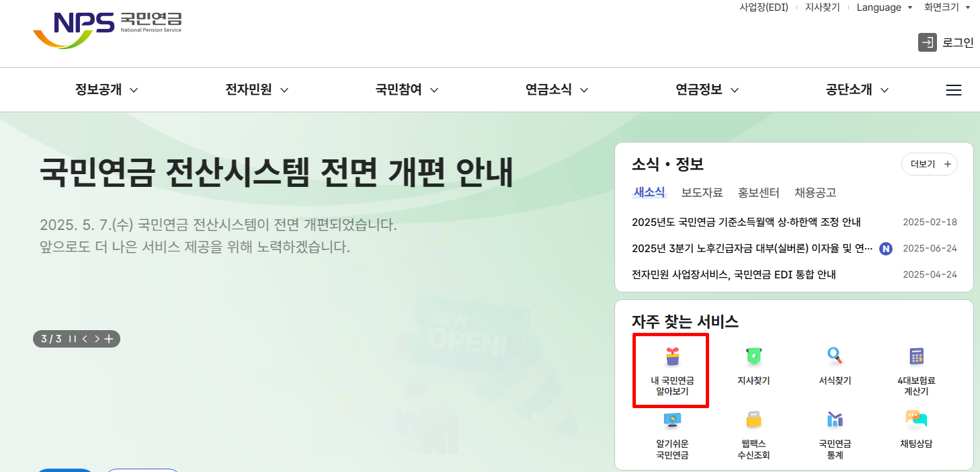Expand the 국민참여 menu
Screen dimensions: 980x472
pyautogui.click(x=407, y=89)
